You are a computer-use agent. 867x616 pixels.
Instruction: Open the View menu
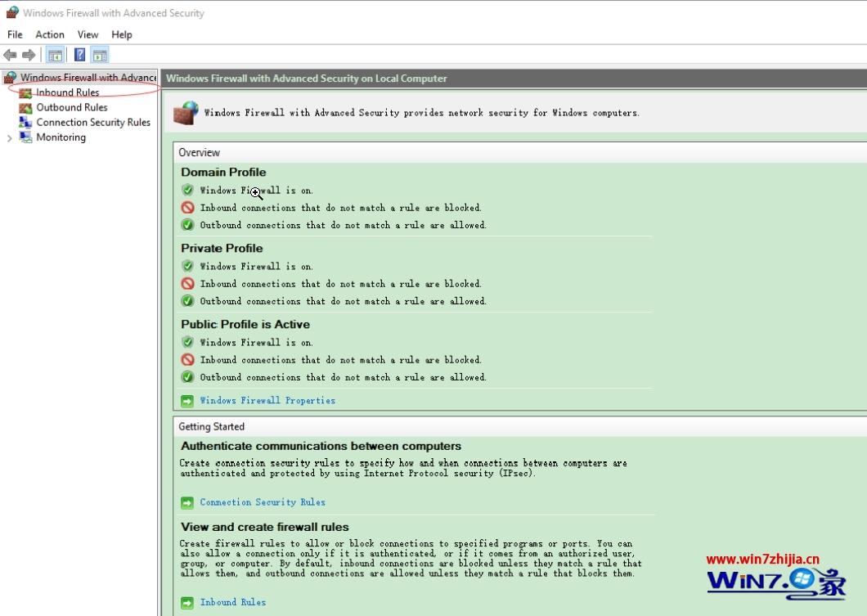(88, 34)
